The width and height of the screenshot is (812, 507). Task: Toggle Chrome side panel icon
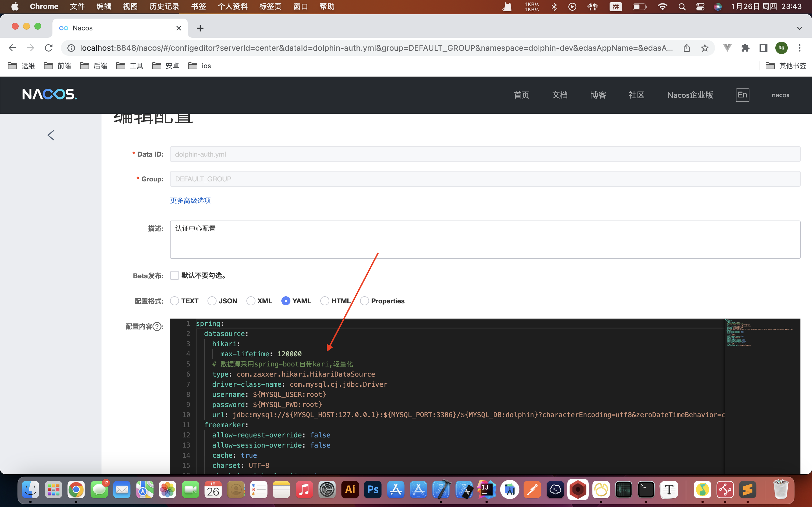point(763,48)
